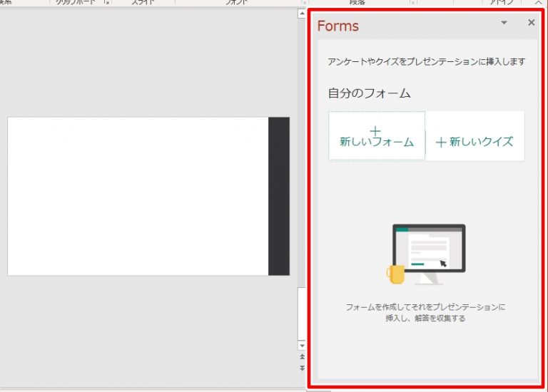Click the scroll up arrow of slide scrollbar
The image size is (548, 392).
(302, 14)
